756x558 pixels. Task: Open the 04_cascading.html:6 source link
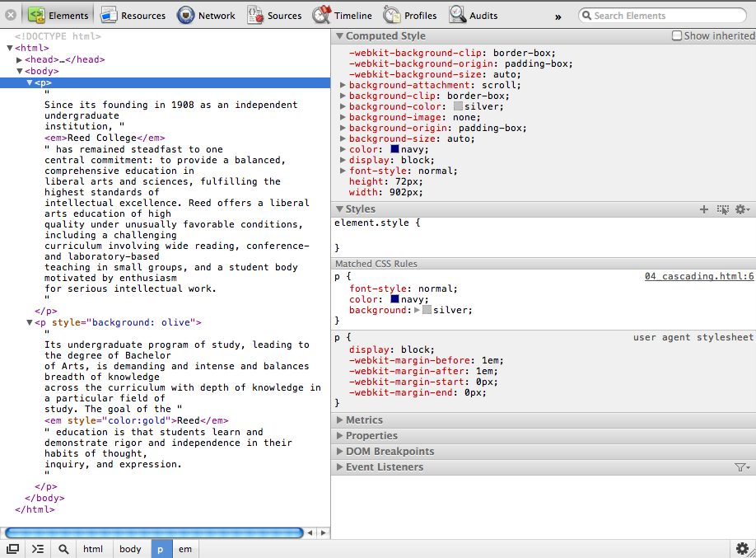pyautogui.click(x=698, y=277)
